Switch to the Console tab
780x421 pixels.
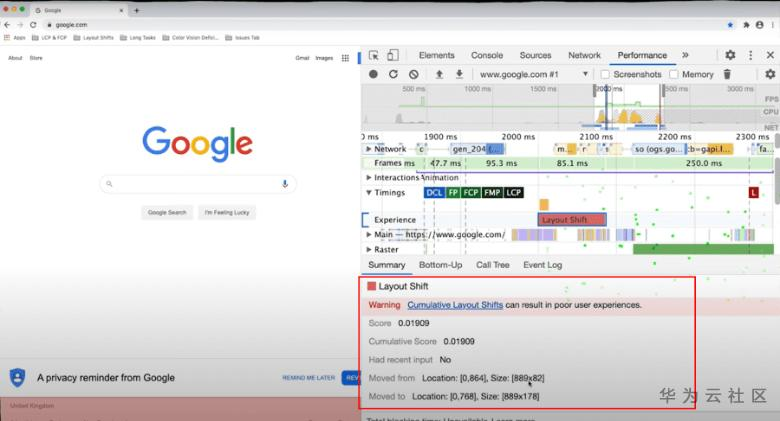coord(487,55)
